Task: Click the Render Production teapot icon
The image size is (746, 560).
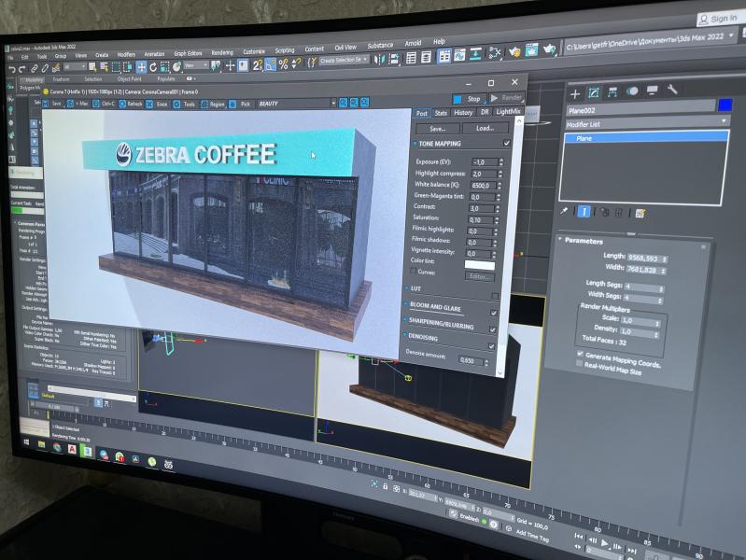Action: [x=549, y=49]
